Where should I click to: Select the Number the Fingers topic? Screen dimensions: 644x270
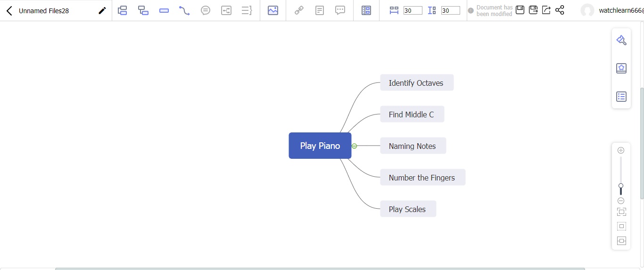422,178
